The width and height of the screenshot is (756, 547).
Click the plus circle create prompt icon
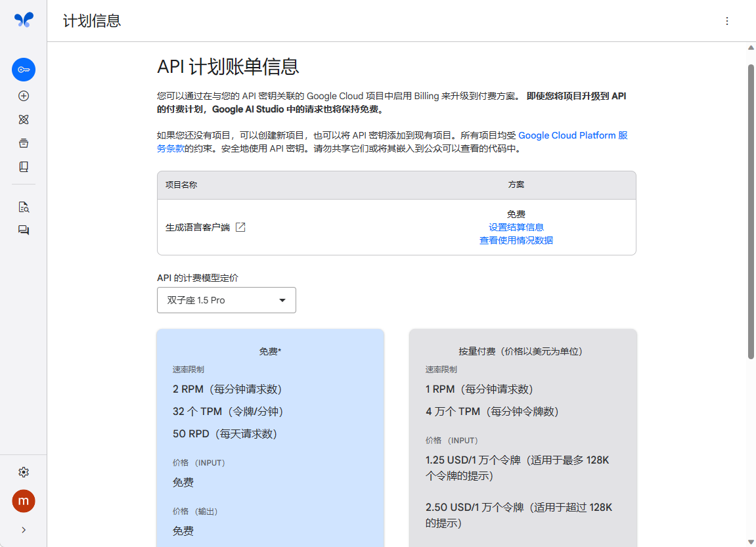point(24,96)
